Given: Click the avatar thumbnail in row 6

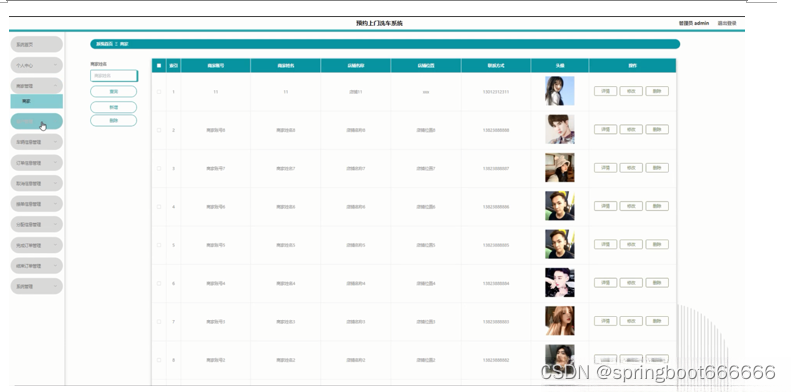Looking at the screenshot, I should point(559,283).
